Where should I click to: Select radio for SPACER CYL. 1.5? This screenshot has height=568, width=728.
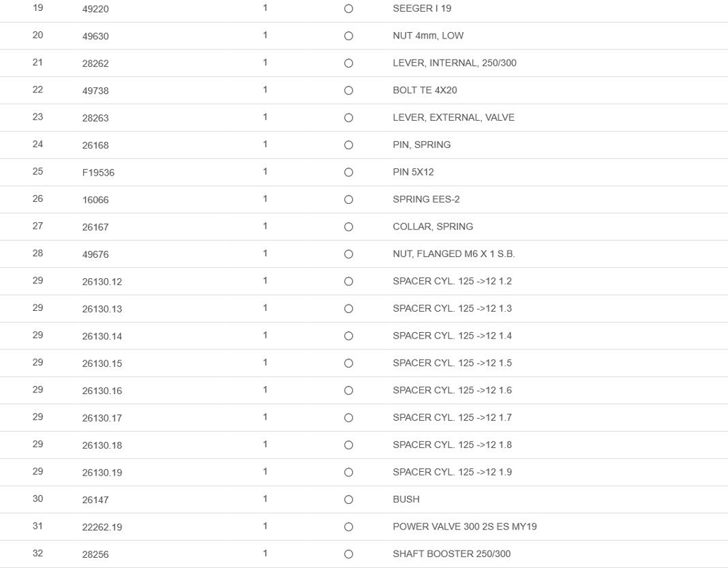pyautogui.click(x=349, y=363)
